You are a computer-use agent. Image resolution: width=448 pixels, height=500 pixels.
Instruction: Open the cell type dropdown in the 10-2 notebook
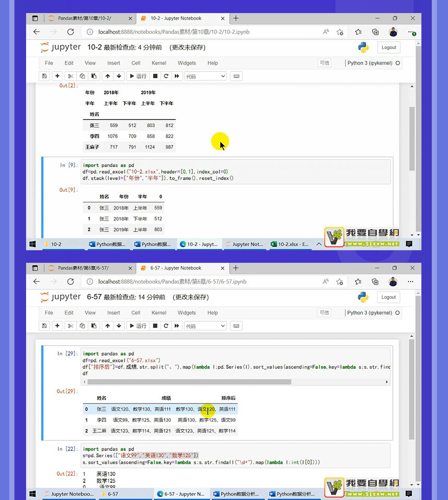[206, 76]
